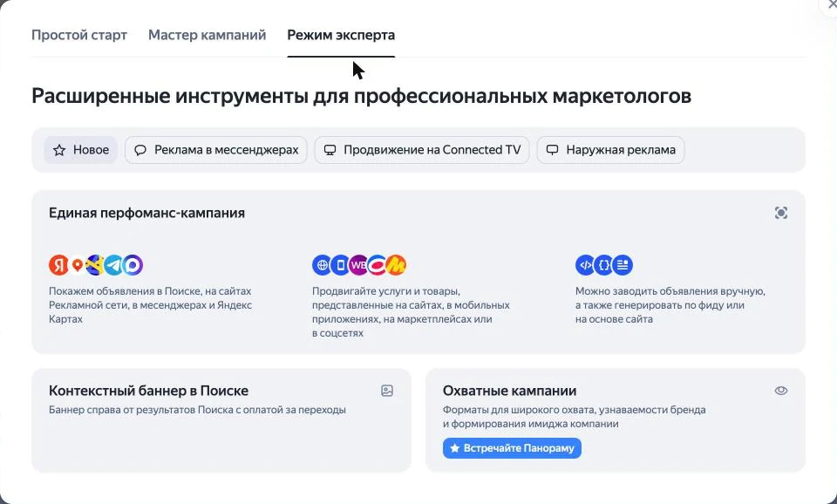Click the target icon on Единая перфоманс-кампания card
The image size is (837, 504).
point(781,213)
